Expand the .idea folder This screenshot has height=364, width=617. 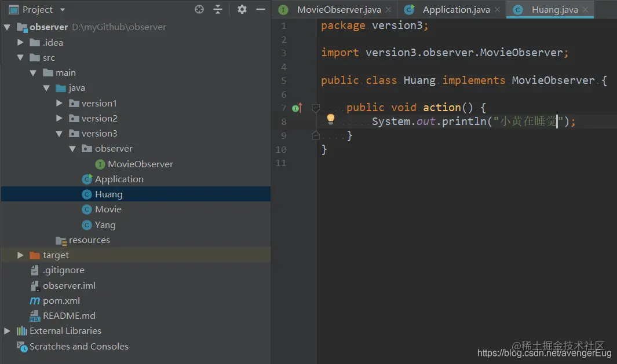[x=20, y=42]
